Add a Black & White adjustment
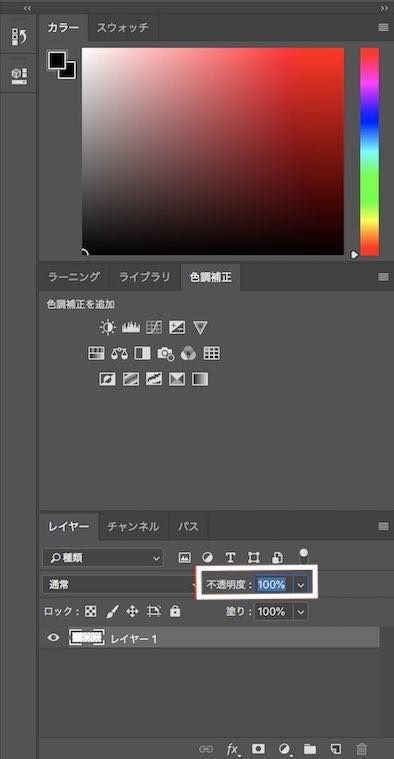Image resolution: width=394 pixels, height=759 pixels. click(142, 353)
